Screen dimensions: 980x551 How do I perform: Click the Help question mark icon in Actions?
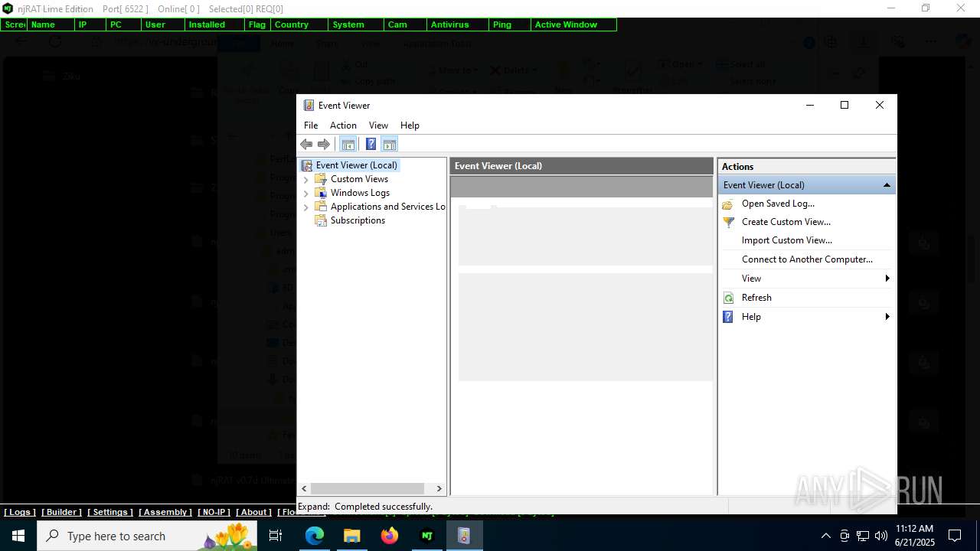click(x=728, y=317)
